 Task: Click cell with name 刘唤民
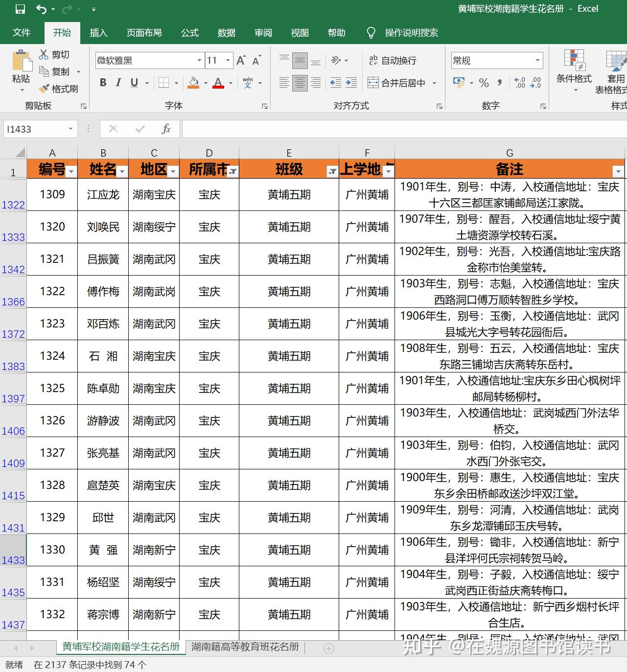[x=103, y=227]
